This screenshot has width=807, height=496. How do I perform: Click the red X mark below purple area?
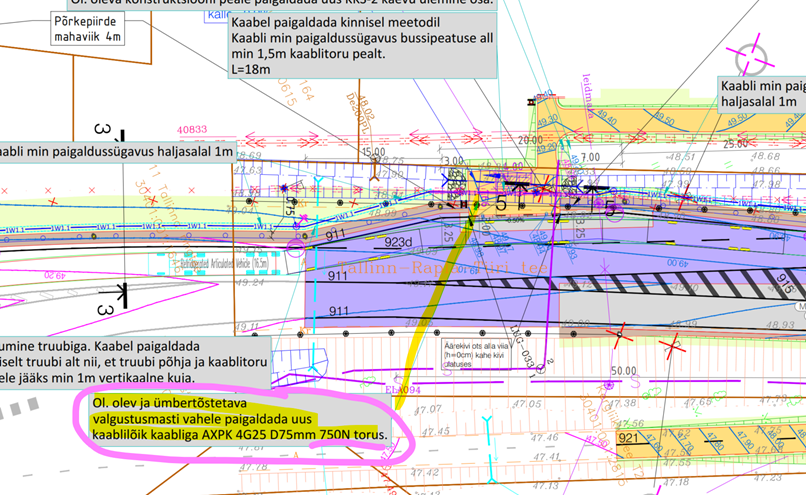622,331
